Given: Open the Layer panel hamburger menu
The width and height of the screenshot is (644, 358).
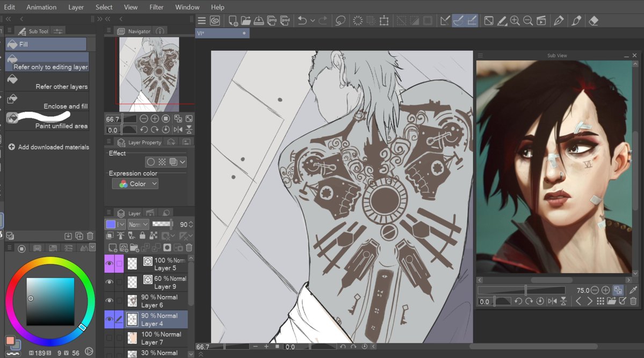Looking at the screenshot, I should point(109,213).
